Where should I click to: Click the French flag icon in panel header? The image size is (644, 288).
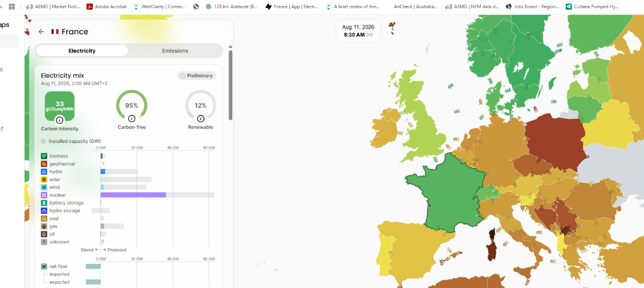[55, 32]
